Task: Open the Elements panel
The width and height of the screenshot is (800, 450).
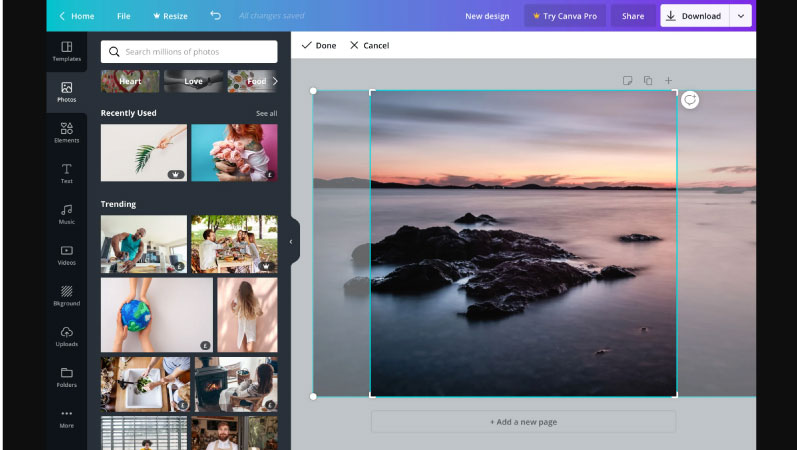Action: (66, 133)
